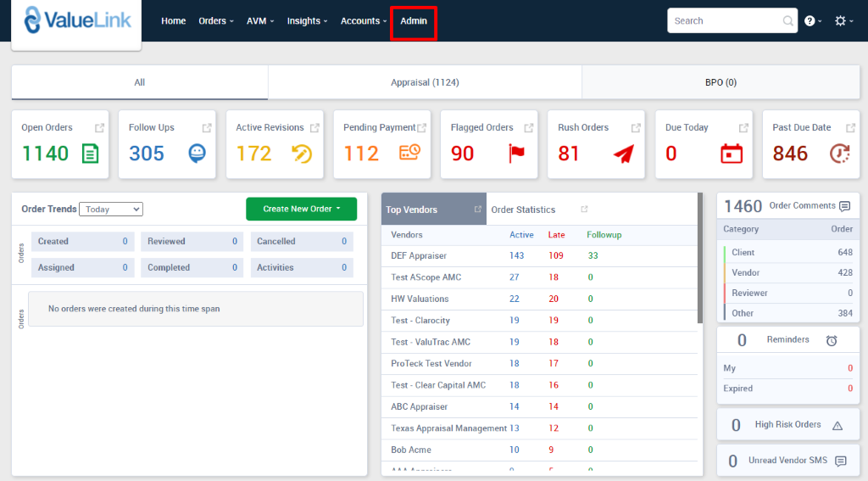Click the High Risk Orders warning triangle
This screenshot has width=868, height=481.
837,426
